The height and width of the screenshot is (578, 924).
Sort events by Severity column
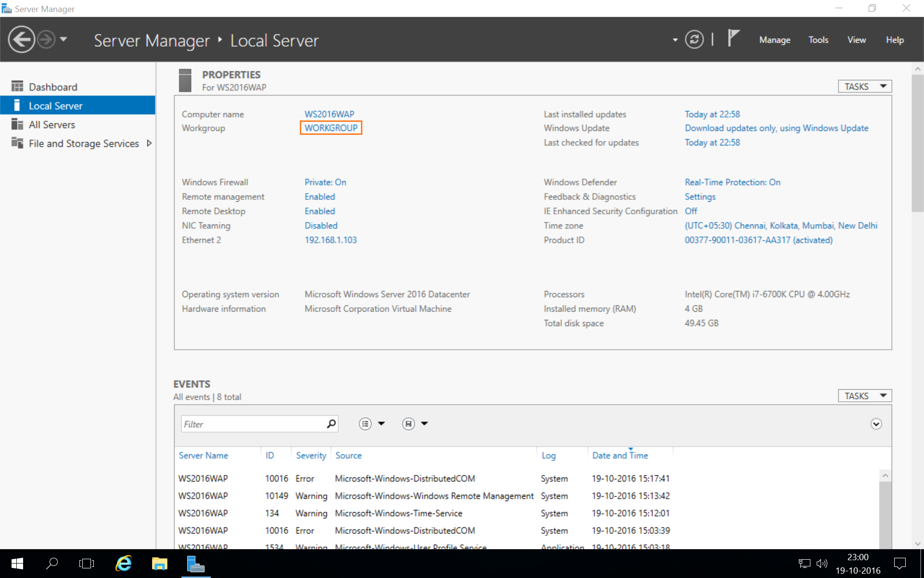click(x=311, y=455)
